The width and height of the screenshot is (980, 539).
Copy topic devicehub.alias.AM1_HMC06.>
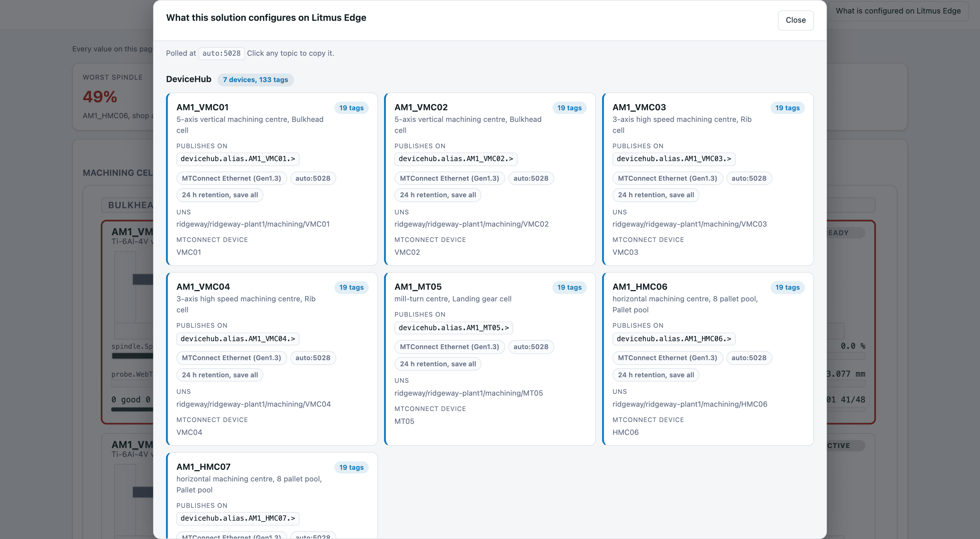click(x=674, y=338)
